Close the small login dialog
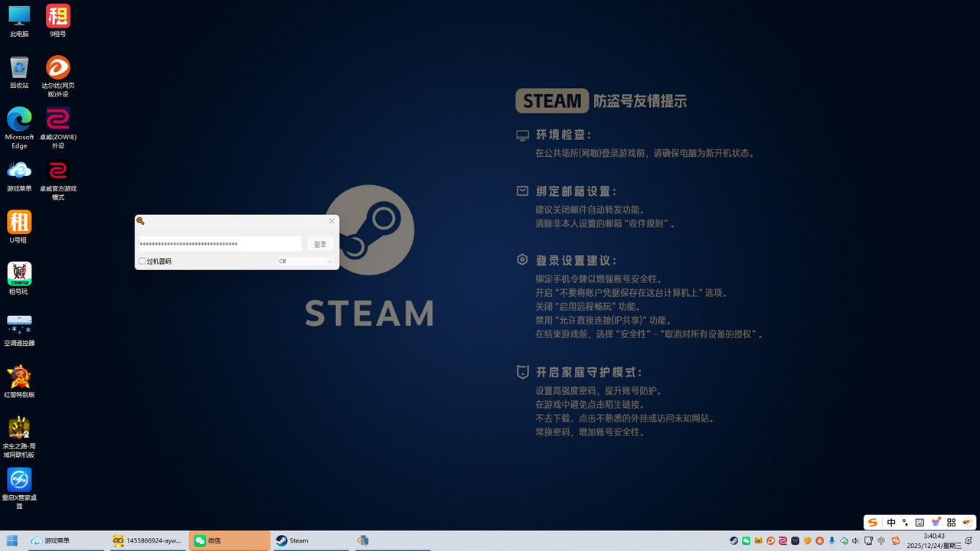980x551 pixels. (332, 220)
